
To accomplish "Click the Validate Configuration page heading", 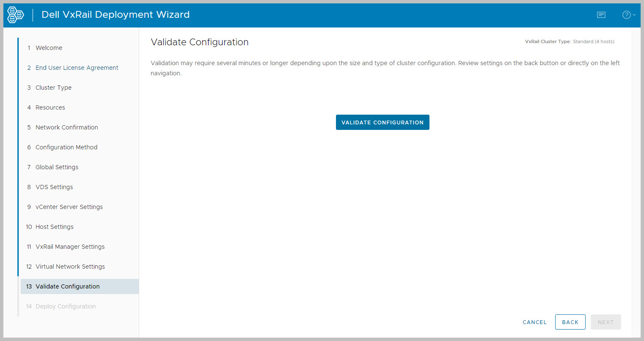I will 200,42.
